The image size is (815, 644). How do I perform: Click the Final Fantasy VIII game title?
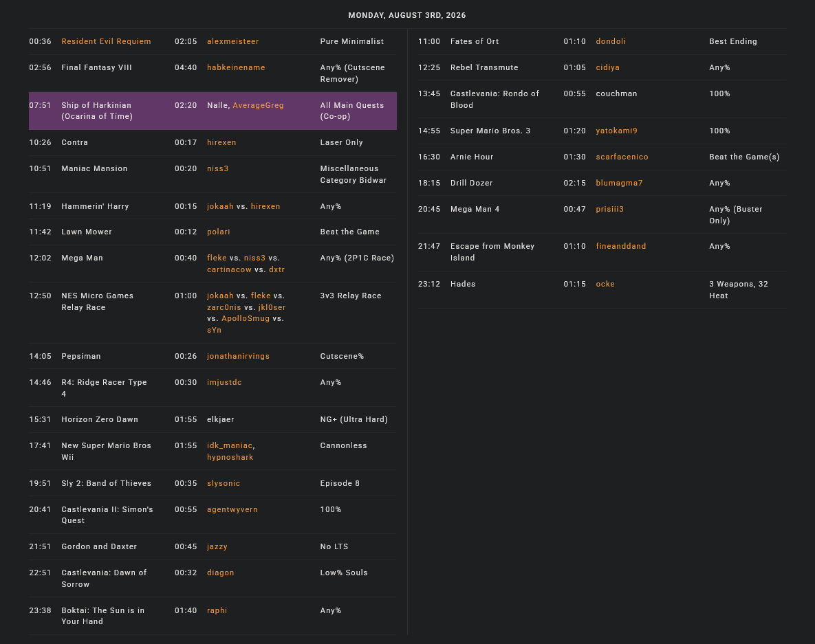97,67
